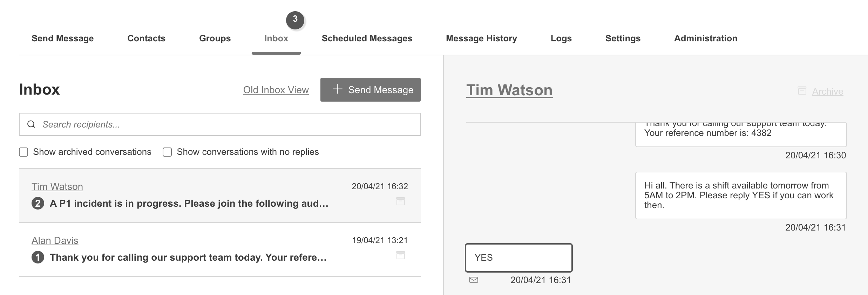Open the Administration tab
The image size is (868, 295).
705,38
